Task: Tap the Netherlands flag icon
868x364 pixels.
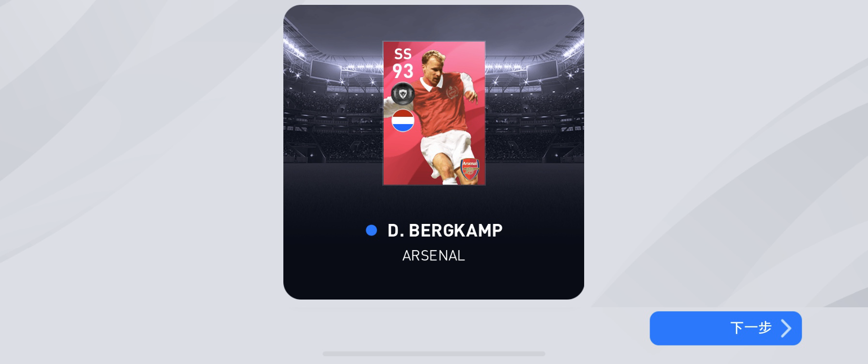Action: click(403, 121)
